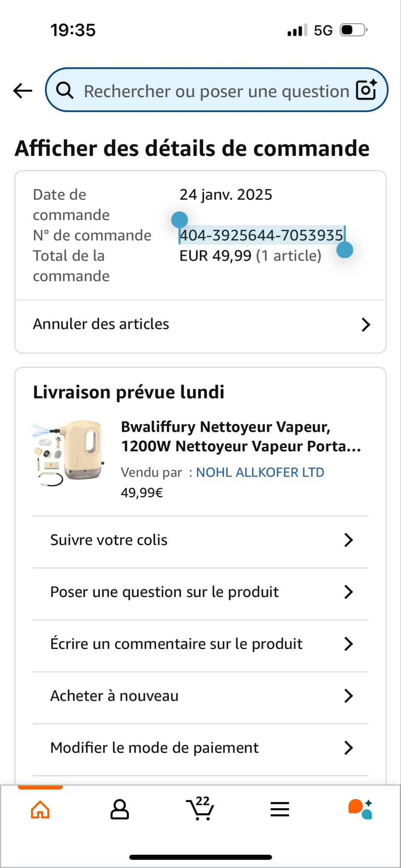
Task: Open seller NOHL ALLKOFER LTD link
Action: coord(260,472)
